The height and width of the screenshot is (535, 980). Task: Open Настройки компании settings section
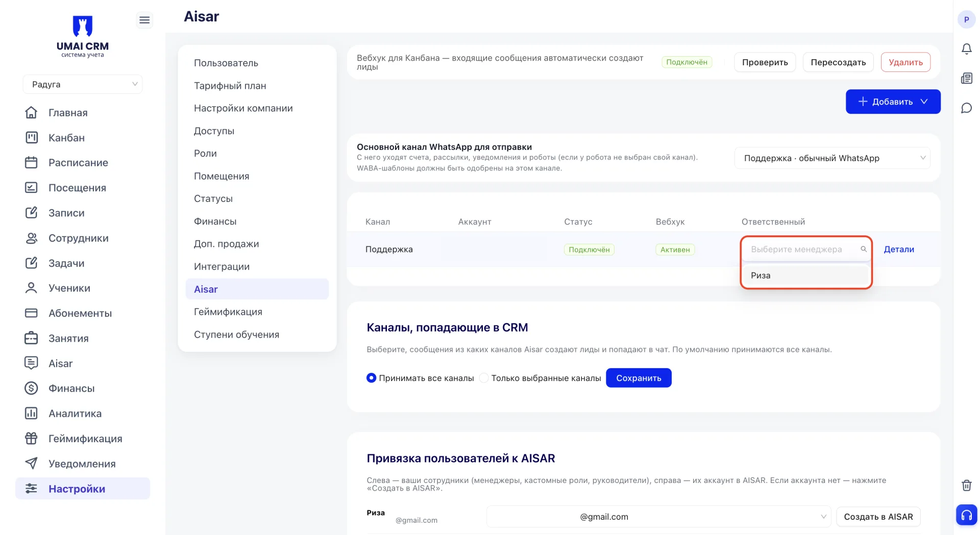(x=243, y=108)
